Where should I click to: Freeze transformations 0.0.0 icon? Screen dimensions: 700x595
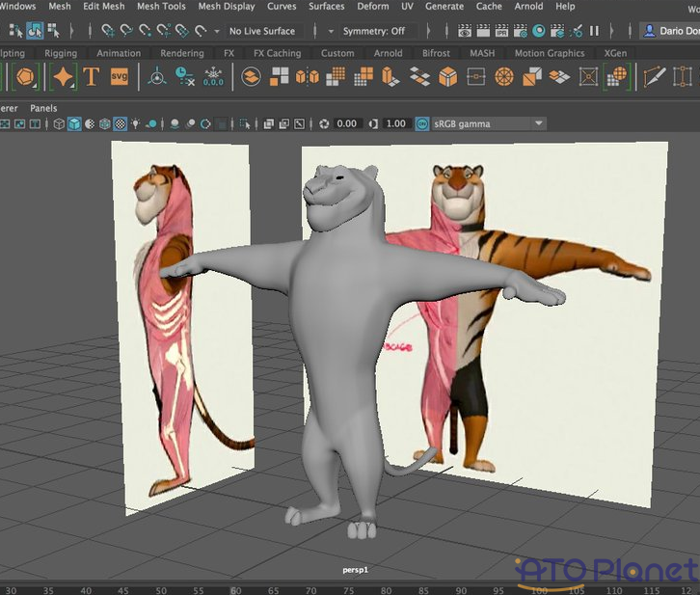pos(213,77)
